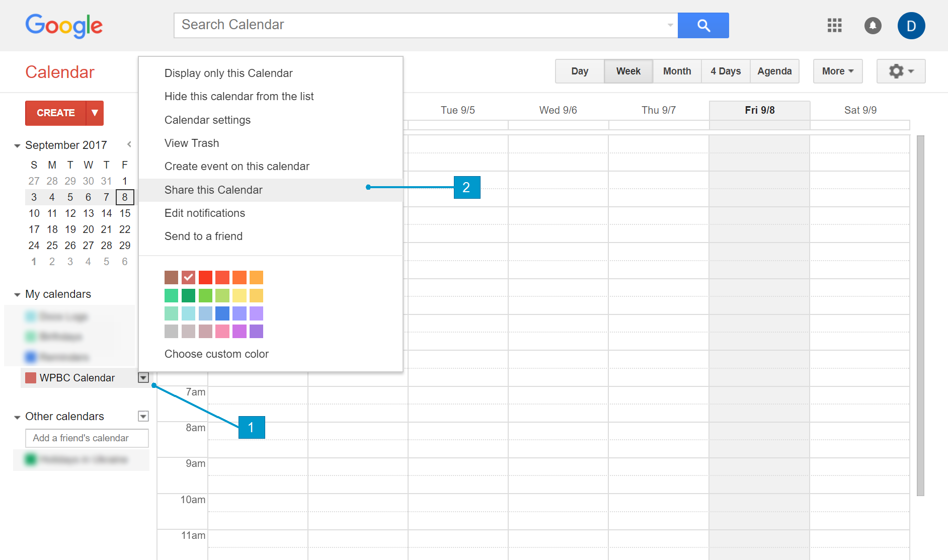Viewport: 948px width, 560px height.
Task: Go to previous month in mini calendar
Action: (129, 145)
